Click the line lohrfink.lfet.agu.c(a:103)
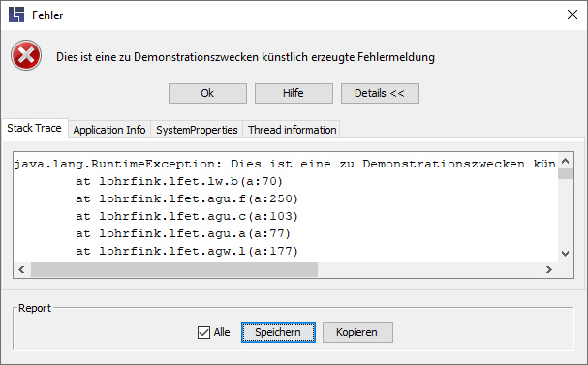588x365 pixels. point(187,216)
